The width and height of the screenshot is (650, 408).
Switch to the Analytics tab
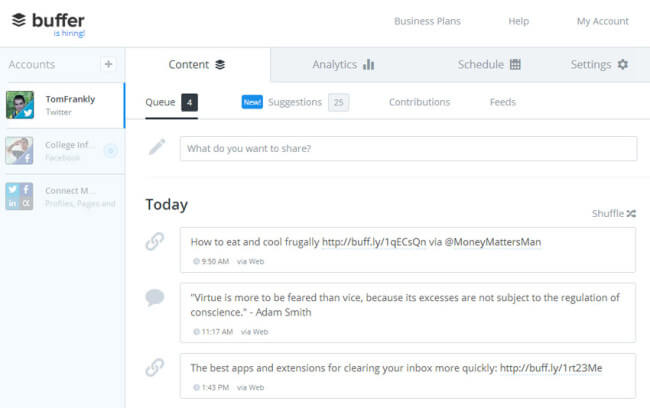tap(343, 65)
